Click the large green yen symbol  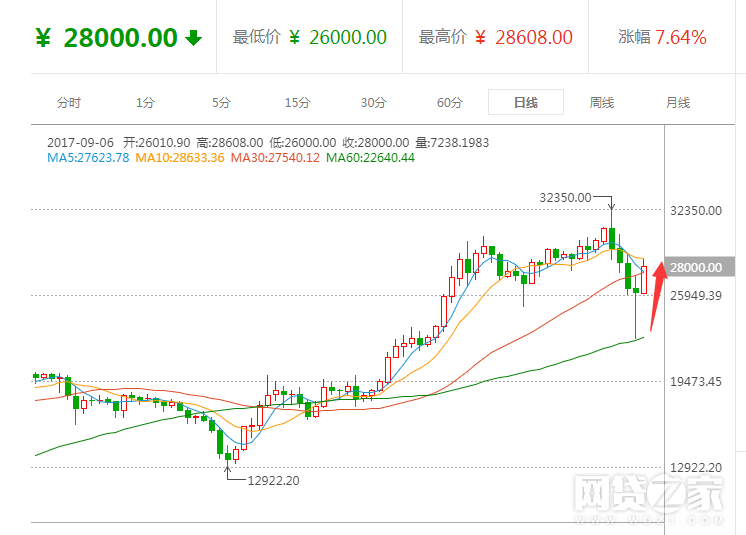tap(43, 38)
